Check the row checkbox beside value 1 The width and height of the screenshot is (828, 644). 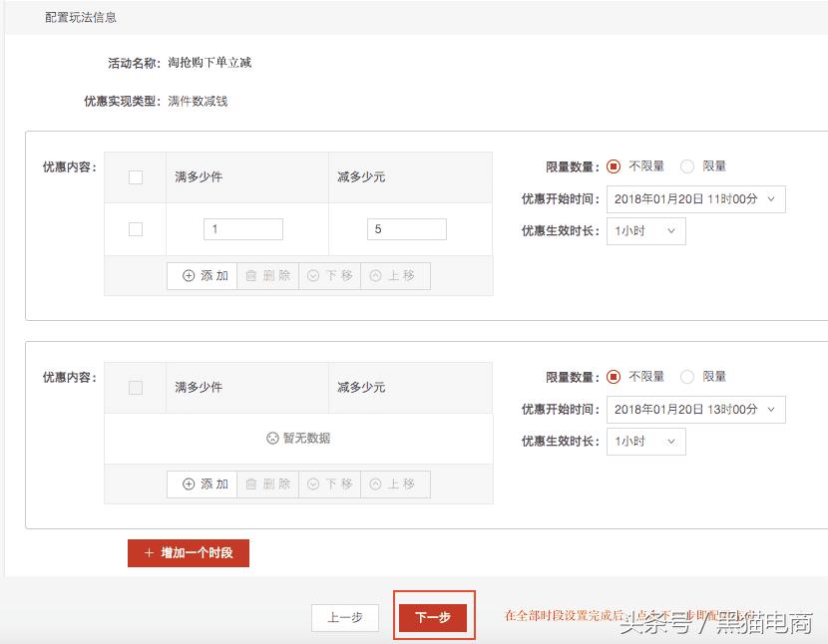point(136,228)
